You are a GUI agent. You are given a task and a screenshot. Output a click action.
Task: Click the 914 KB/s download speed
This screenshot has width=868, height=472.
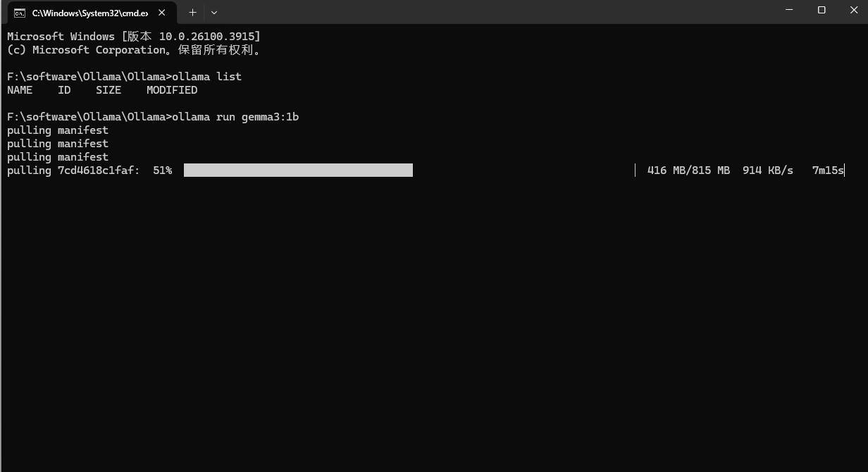tap(767, 170)
